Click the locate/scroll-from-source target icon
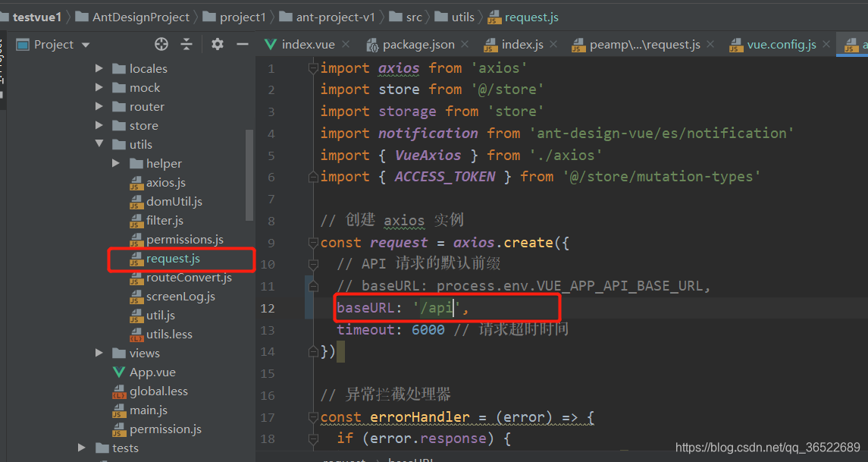Image resolution: width=868 pixels, height=462 pixels. click(x=161, y=44)
